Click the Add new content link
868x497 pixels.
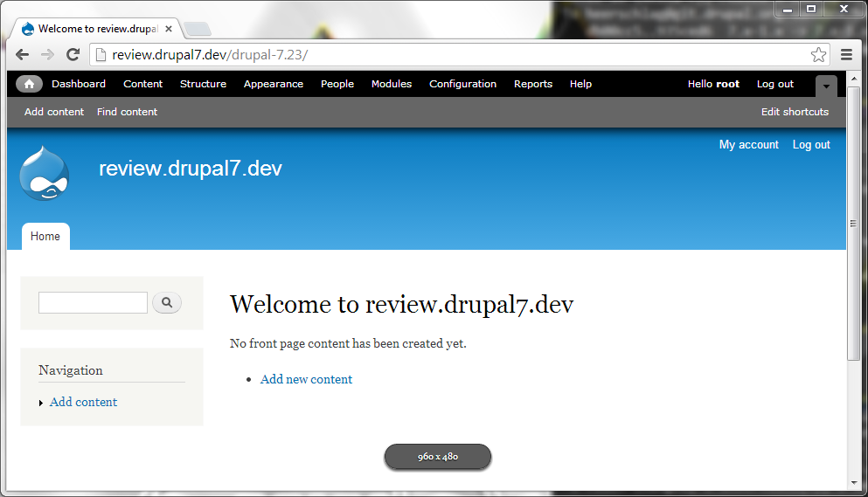[306, 379]
